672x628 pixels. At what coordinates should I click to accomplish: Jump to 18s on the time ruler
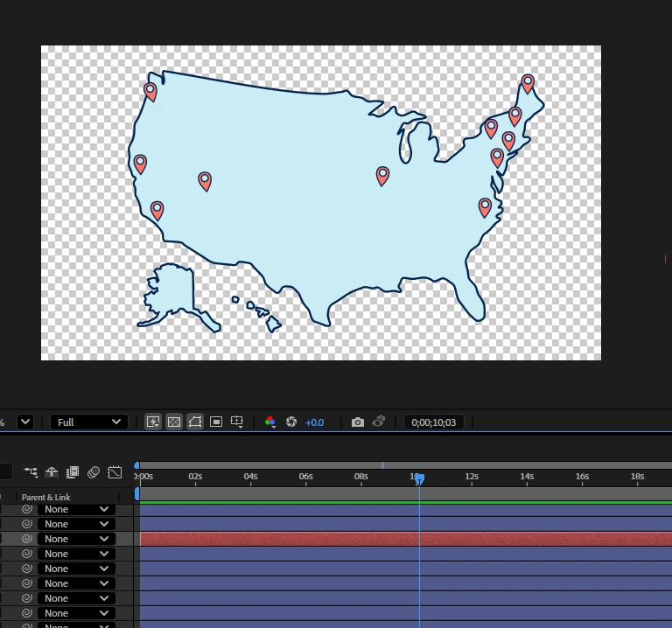(638, 477)
